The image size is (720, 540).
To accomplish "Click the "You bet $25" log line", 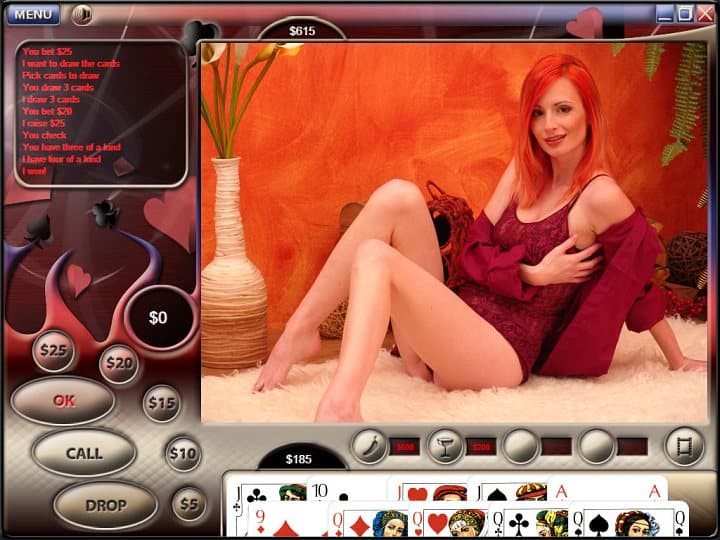I will click(47, 51).
